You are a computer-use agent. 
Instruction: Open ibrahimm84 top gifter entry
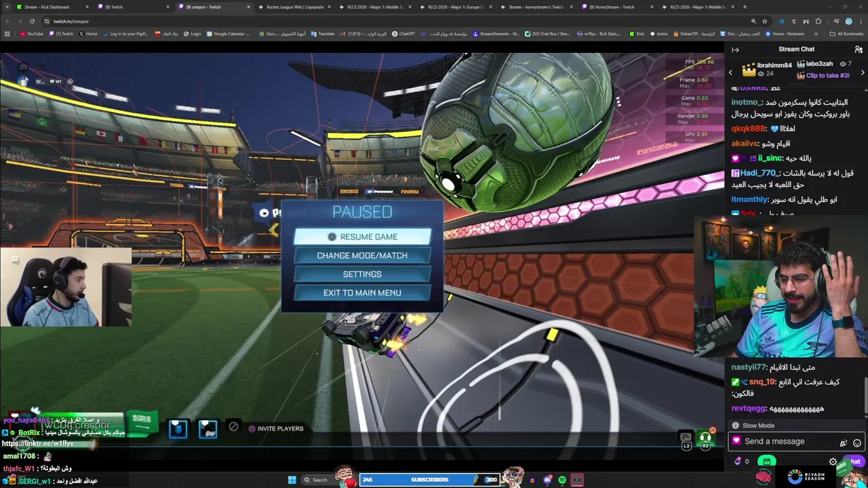click(x=767, y=69)
